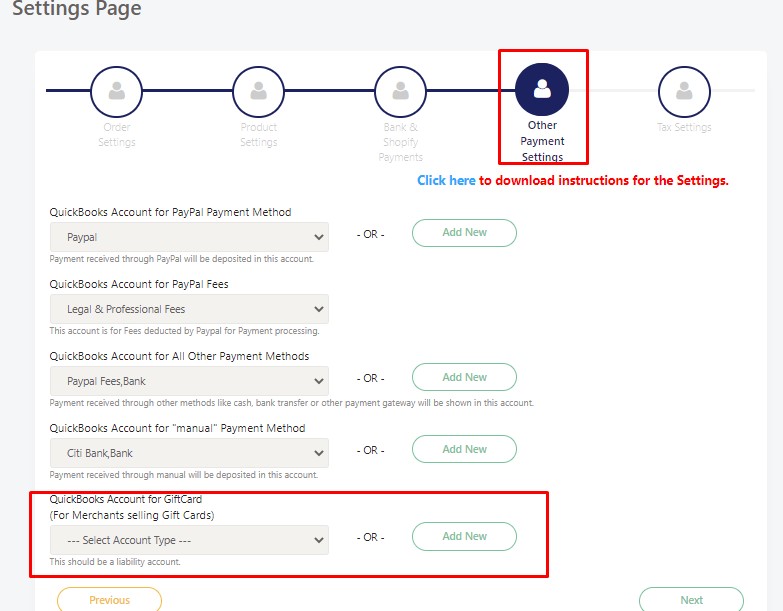783x611 pixels.
Task: Click 'This account is for Fees deducted by Paypal' hint
Action: [x=184, y=330]
